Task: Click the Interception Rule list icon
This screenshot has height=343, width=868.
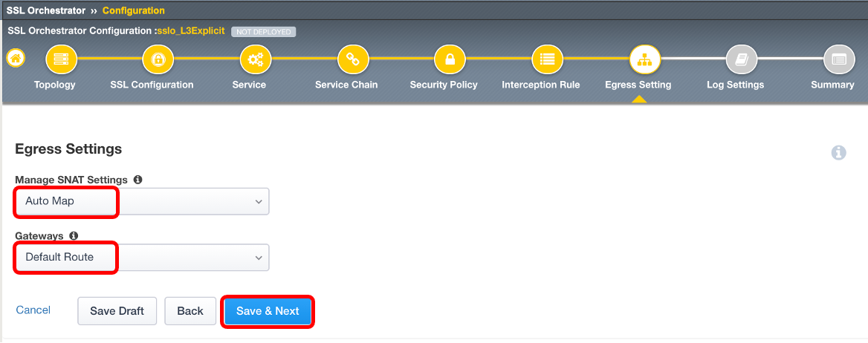Action: tap(548, 59)
